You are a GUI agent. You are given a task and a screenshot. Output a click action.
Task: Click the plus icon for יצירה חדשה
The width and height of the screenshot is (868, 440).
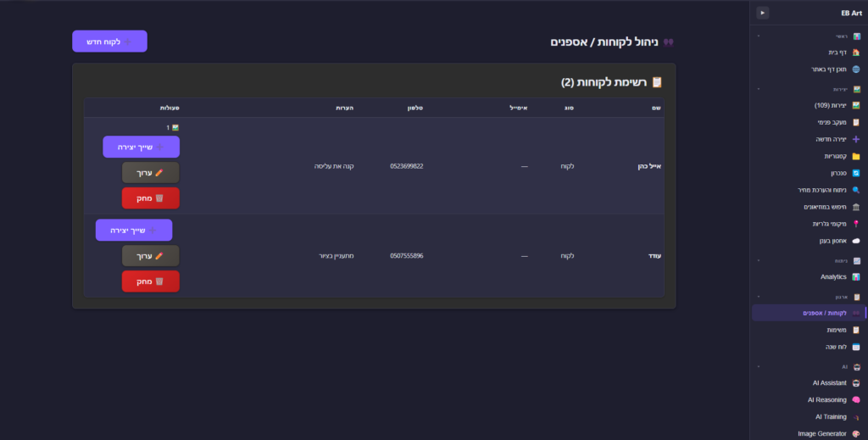pos(856,139)
